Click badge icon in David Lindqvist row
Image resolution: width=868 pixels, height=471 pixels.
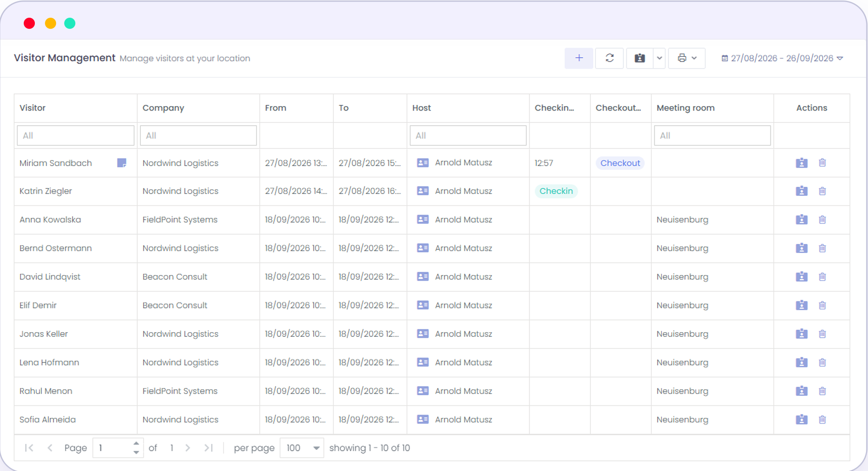pos(801,277)
